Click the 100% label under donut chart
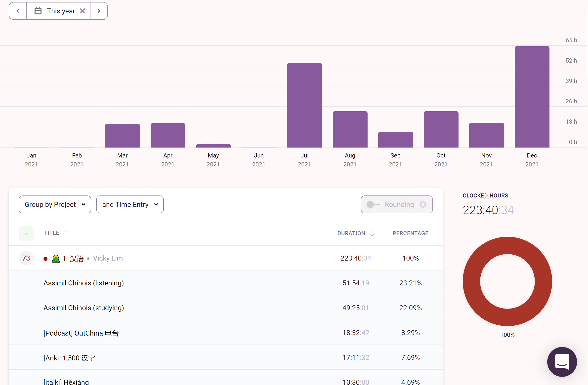Image resolution: width=588 pixels, height=385 pixels. (507, 335)
